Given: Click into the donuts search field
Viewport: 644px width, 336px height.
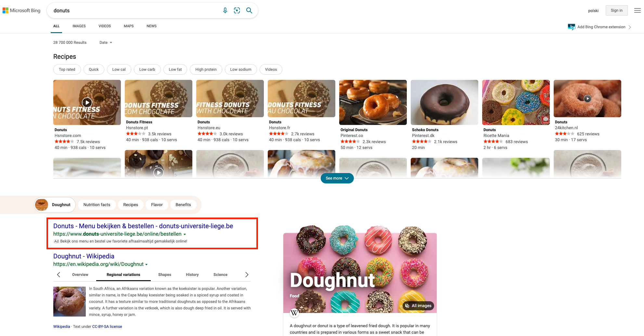Looking at the screenshot, I should click(x=135, y=11).
